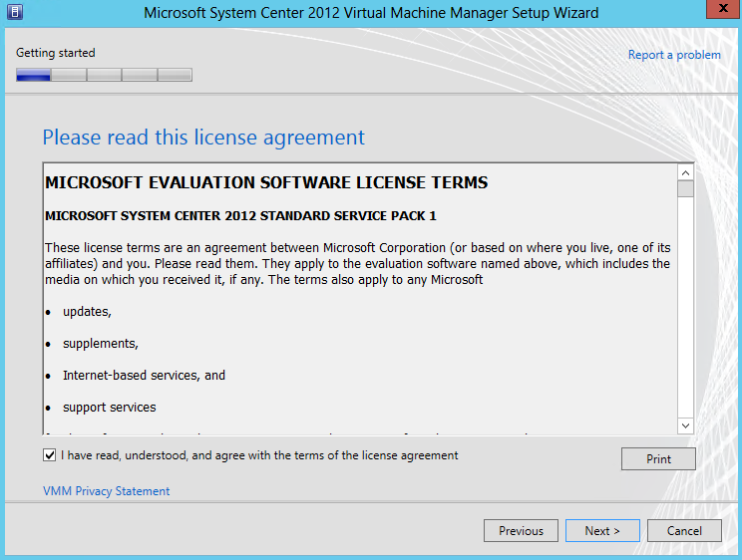Open the Report a problem link

[674, 55]
